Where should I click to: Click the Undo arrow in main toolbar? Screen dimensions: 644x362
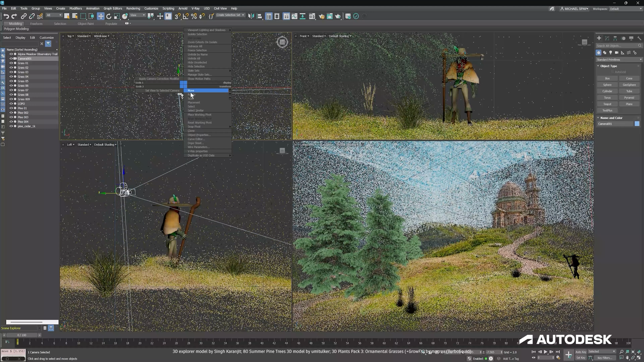(6, 16)
